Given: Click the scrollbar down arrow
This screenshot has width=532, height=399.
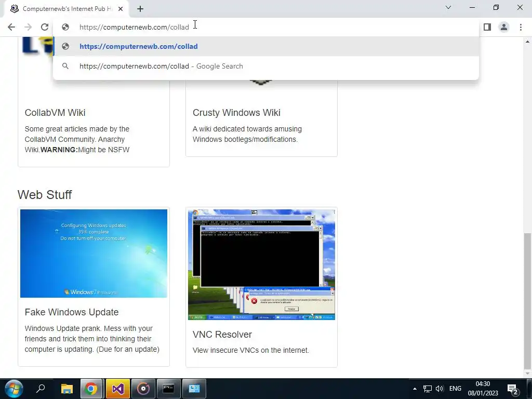Looking at the screenshot, I should [x=527, y=374].
